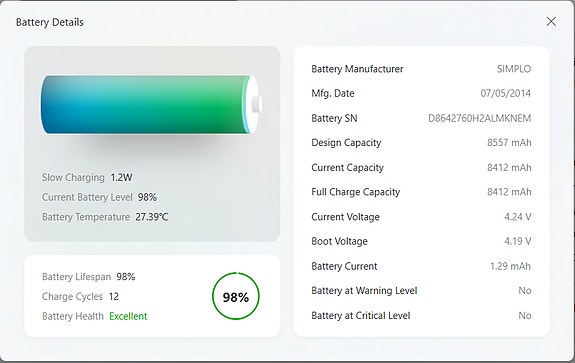
Task: Click the Charge Cycles label
Action: click(x=72, y=296)
